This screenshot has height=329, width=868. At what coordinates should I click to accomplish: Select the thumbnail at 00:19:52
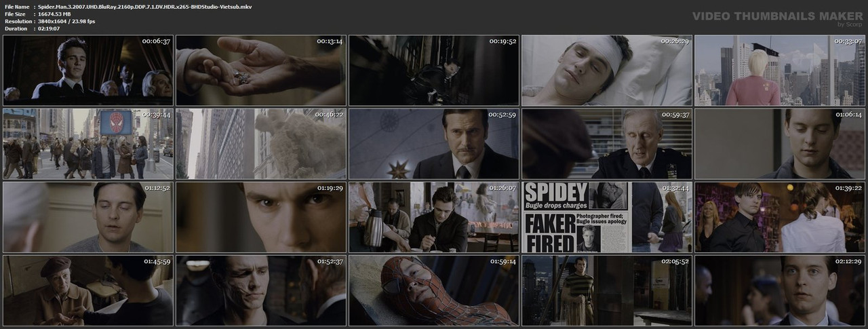pos(434,70)
